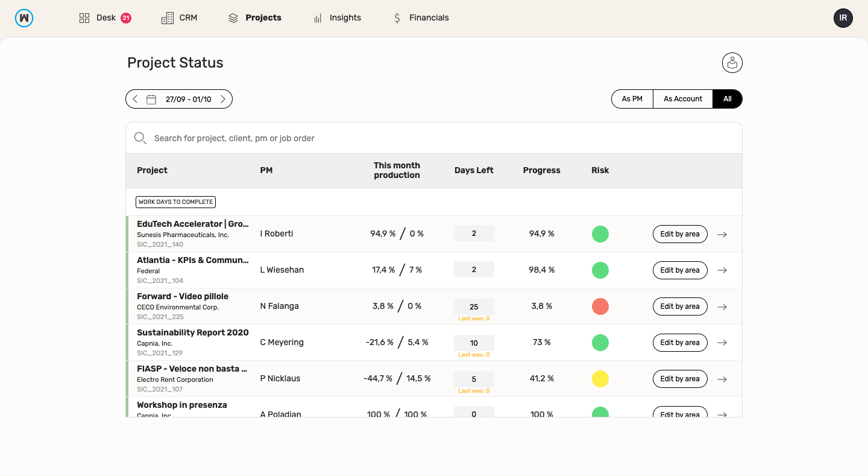Open the user avatar IR menu
This screenshot has height=476, width=868.
[x=843, y=18]
